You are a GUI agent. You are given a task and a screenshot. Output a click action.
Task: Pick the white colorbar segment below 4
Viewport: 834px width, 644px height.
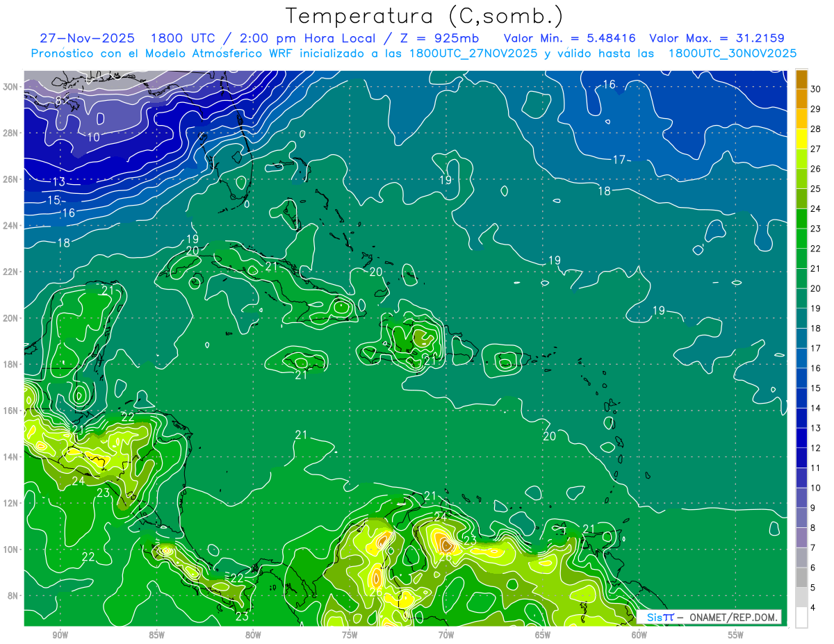[801, 617]
